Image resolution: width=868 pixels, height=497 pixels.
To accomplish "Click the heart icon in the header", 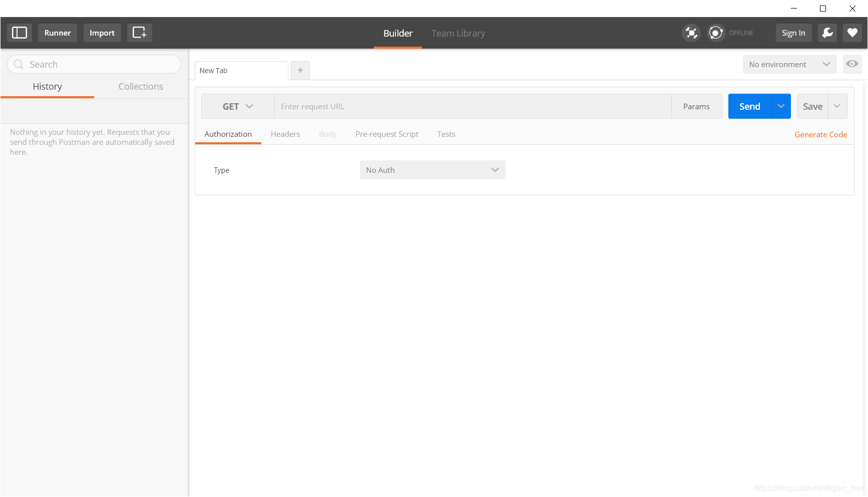I will point(852,33).
